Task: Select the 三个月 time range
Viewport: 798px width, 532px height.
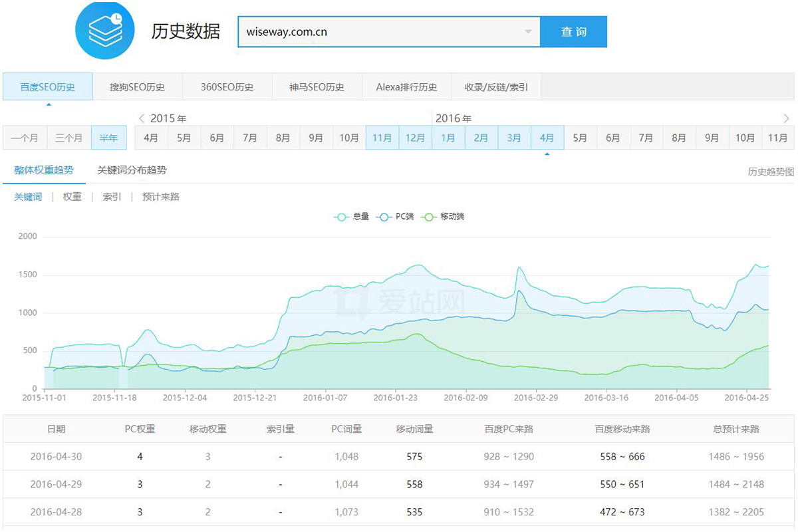Action: coord(67,138)
